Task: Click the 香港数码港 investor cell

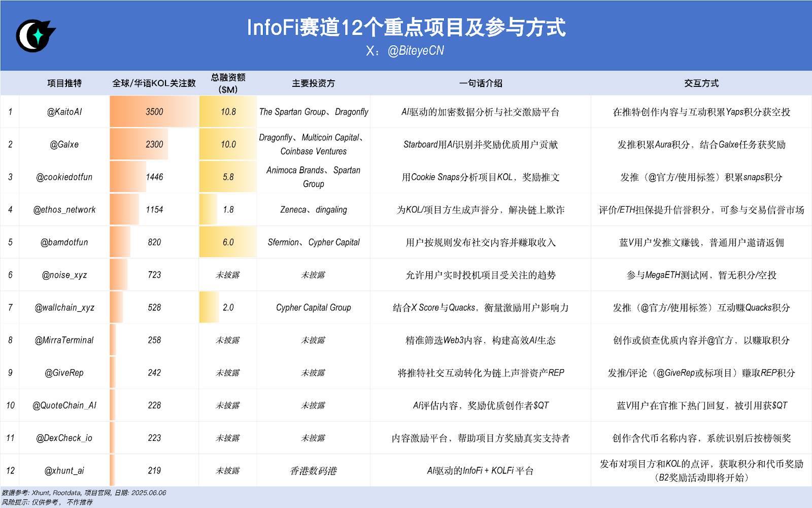Action: [x=314, y=470]
